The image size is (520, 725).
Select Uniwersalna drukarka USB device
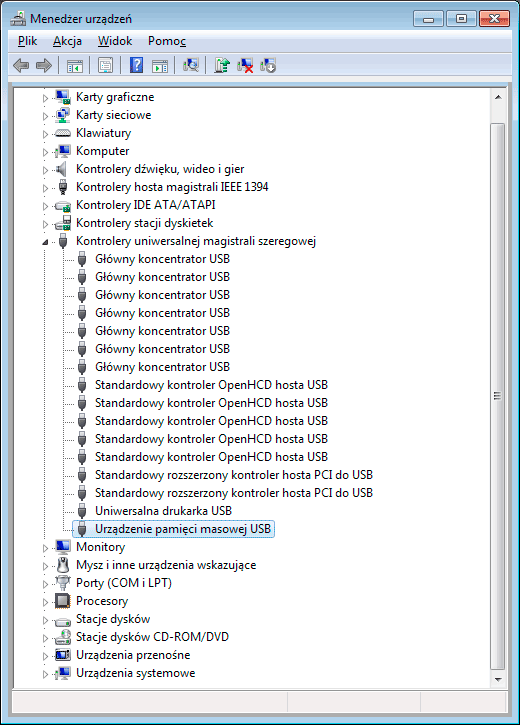tap(163, 511)
